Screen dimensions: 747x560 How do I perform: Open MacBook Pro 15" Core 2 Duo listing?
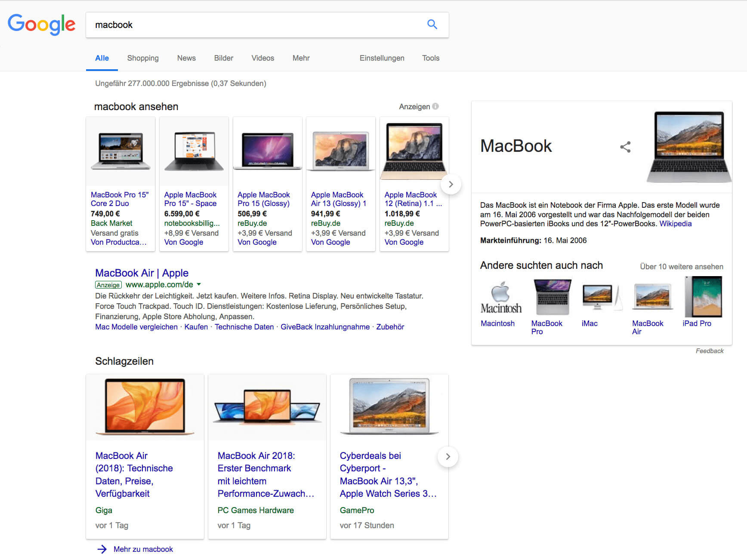pos(120,199)
